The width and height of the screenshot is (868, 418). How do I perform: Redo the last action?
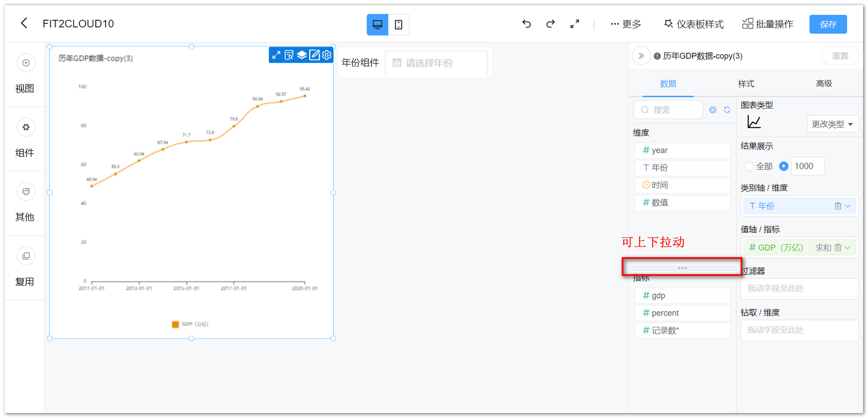pyautogui.click(x=550, y=24)
